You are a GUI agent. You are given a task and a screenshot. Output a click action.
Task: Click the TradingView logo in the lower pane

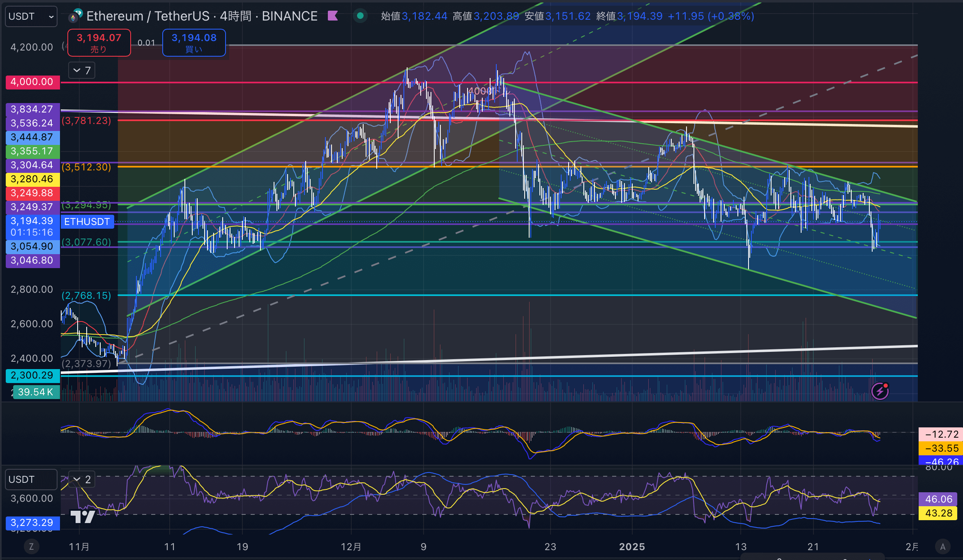click(x=83, y=516)
